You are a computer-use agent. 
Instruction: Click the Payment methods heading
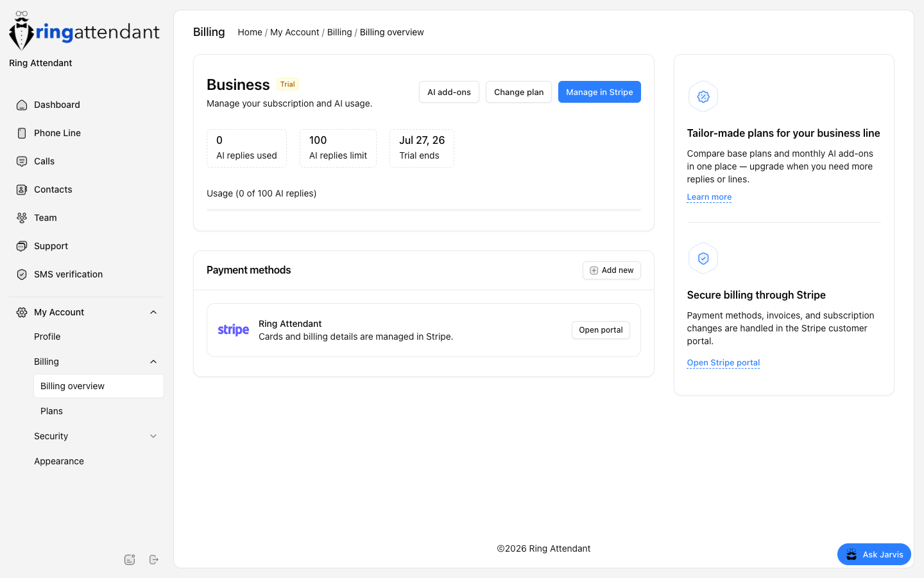(x=248, y=270)
